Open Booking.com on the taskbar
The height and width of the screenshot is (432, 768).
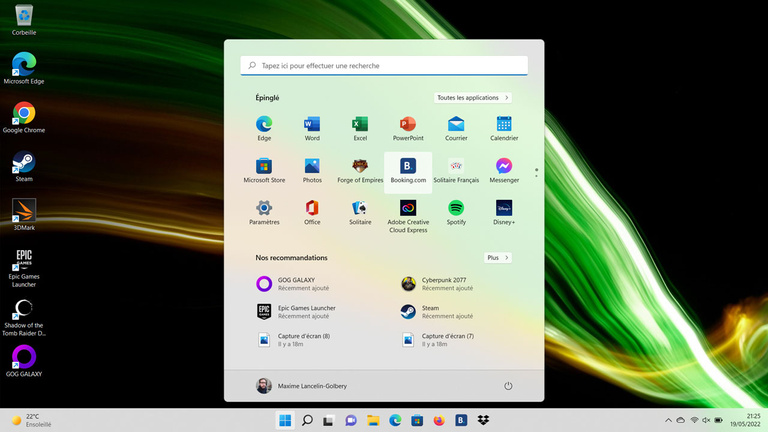(461, 420)
